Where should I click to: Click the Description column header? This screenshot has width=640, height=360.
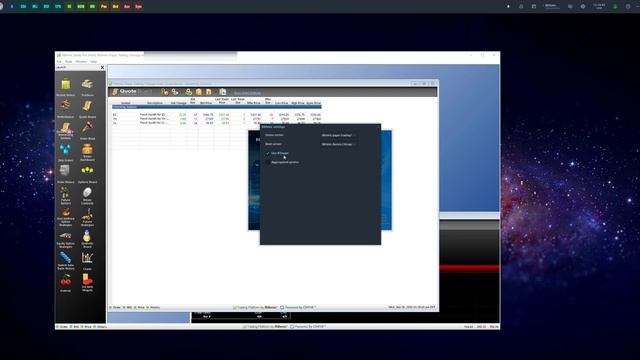(155, 103)
